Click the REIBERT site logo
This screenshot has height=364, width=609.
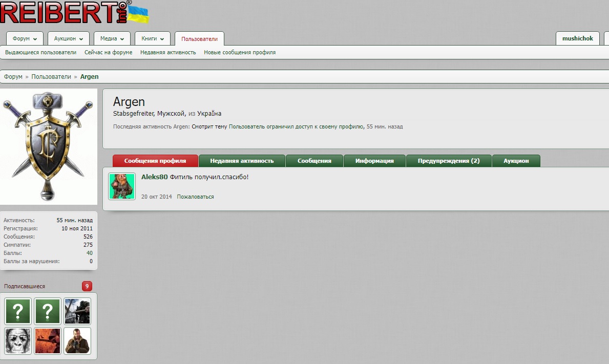[x=74, y=12]
